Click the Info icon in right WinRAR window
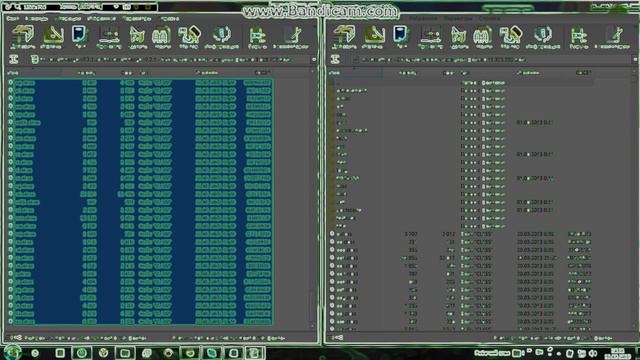This screenshot has height=360, width=640. 542,36
